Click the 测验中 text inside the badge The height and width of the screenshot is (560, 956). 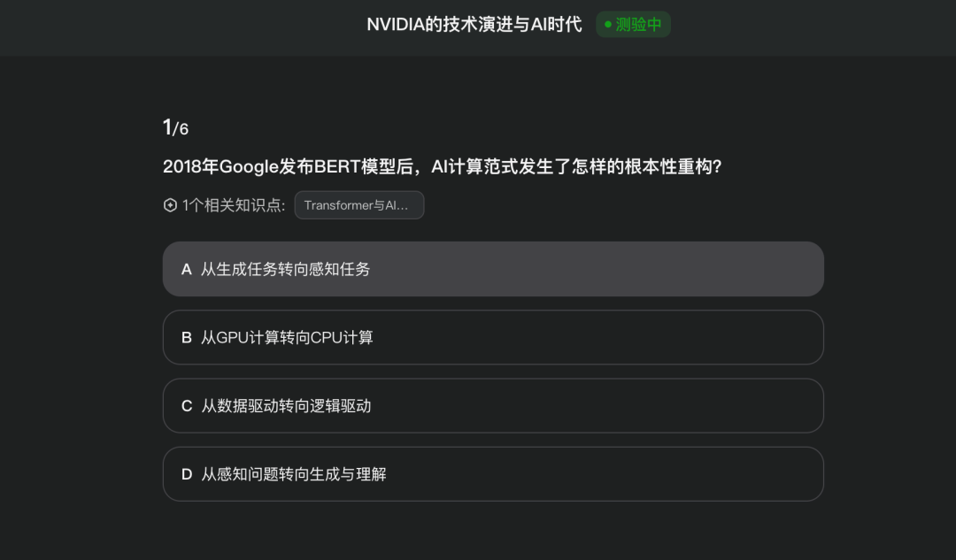tap(639, 25)
